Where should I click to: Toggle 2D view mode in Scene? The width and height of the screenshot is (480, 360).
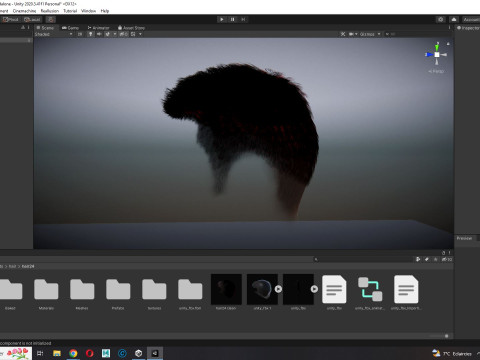[x=80, y=34]
